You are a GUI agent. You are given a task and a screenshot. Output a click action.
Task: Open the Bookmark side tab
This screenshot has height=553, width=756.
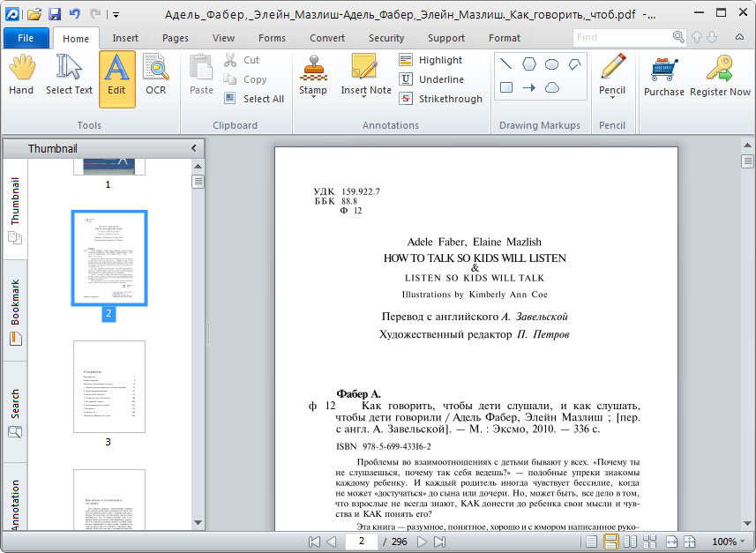click(x=15, y=311)
